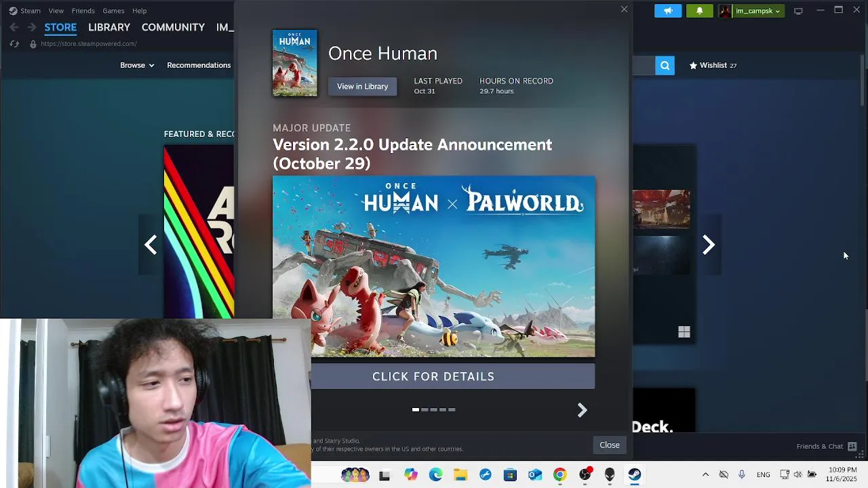Click the store page vertical scrollbar
This screenshot has height=488, width=868.
[x=863, y=81]
